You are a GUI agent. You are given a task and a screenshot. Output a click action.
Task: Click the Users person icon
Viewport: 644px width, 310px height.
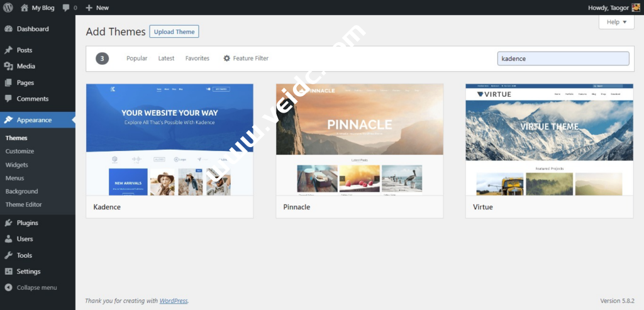tap(8, 239)
